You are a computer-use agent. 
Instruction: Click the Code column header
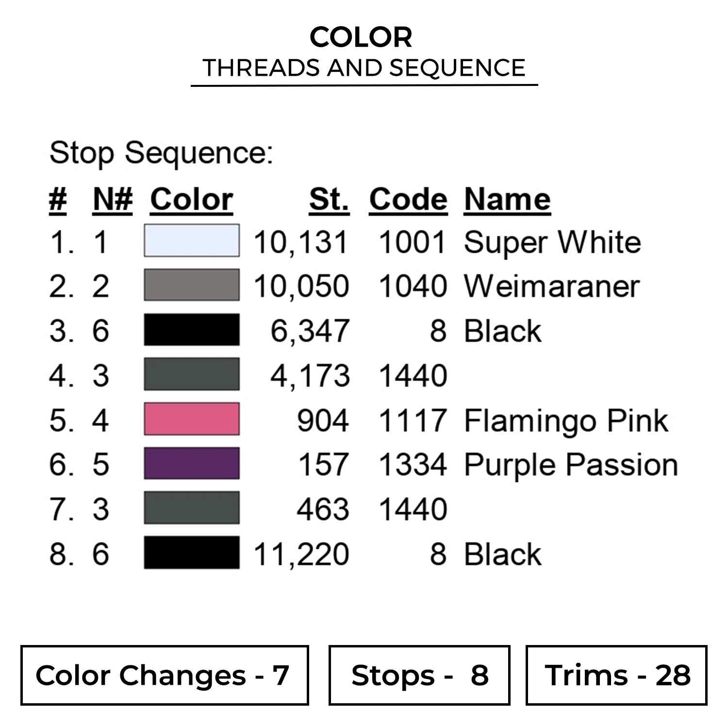tap(408, 199)
